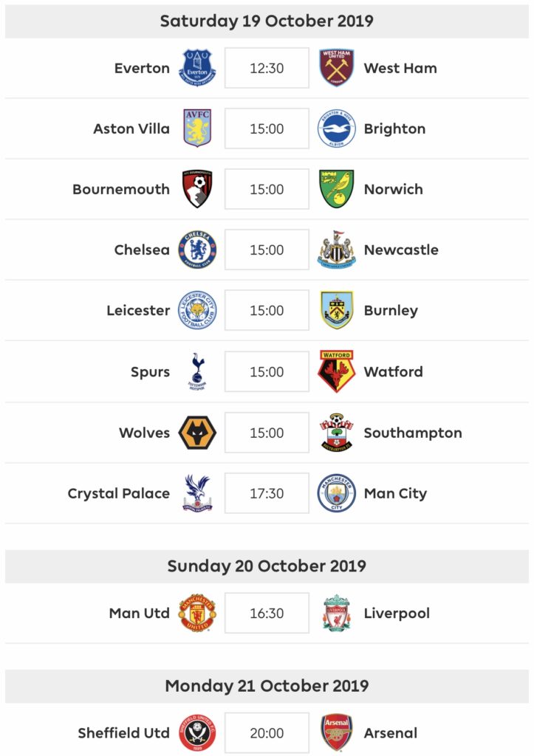Click the Southampton team name
534x756 pixels.
tap(413, 433)
